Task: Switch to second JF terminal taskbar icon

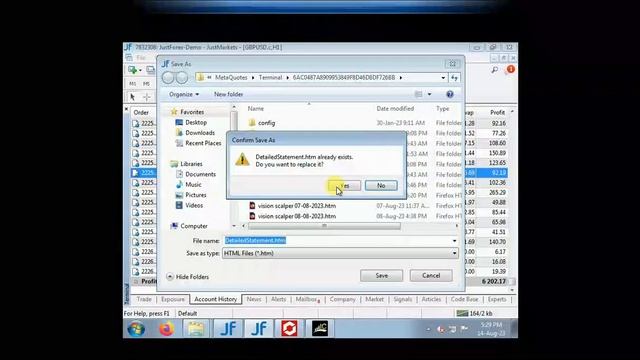Action: click(259, 329)
